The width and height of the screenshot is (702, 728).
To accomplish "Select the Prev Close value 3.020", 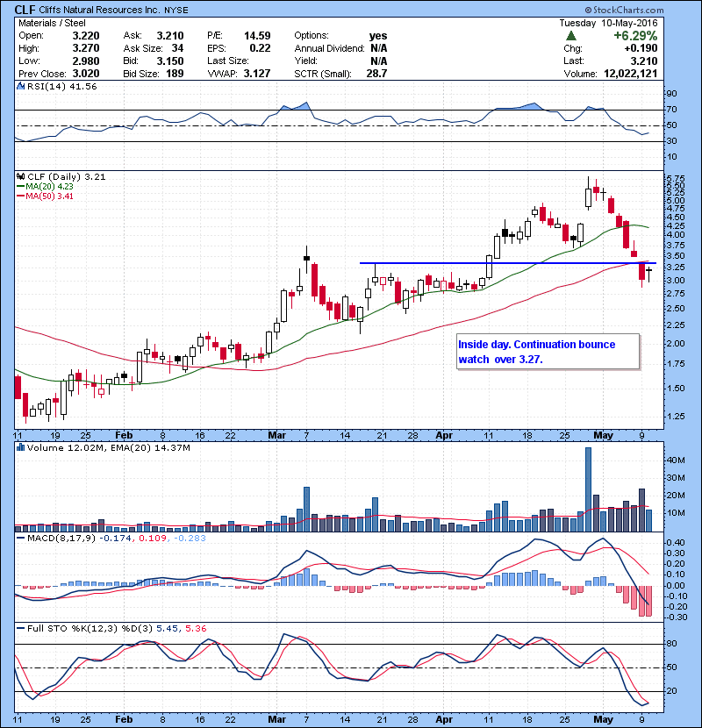I will coord(86,74).
